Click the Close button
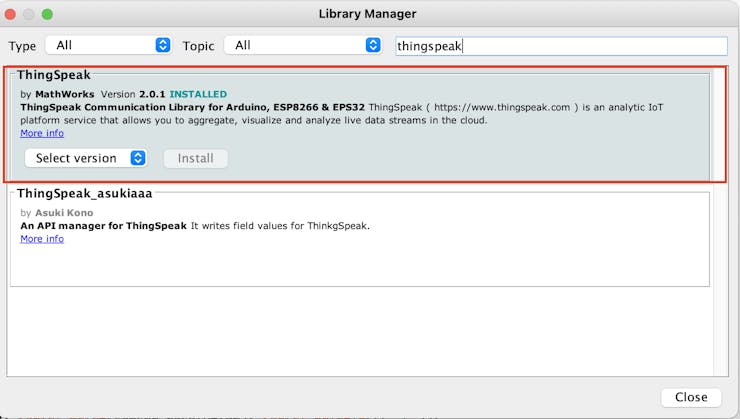 tap(691, 397)
